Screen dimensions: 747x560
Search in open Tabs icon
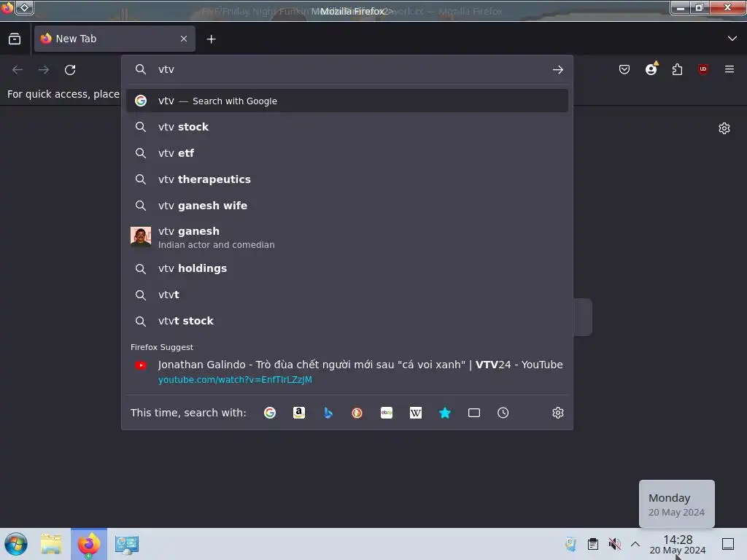pyautogui.click(x=474, y=413)
